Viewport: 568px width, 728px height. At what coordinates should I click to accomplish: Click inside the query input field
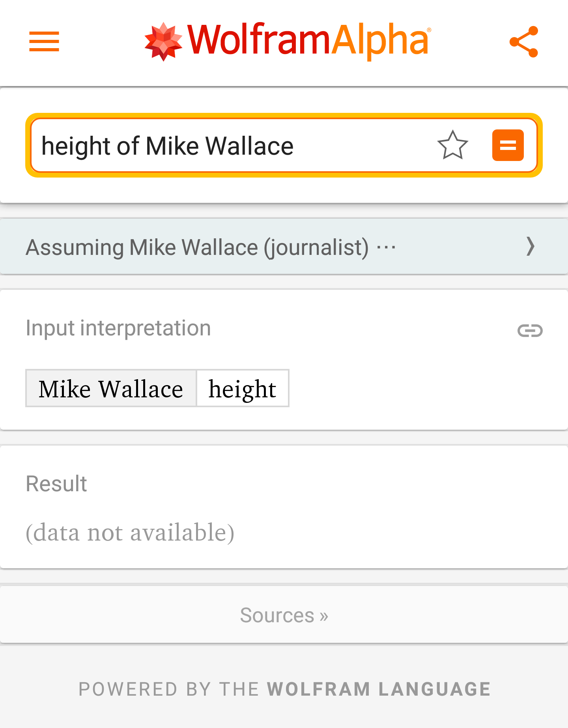237,145
